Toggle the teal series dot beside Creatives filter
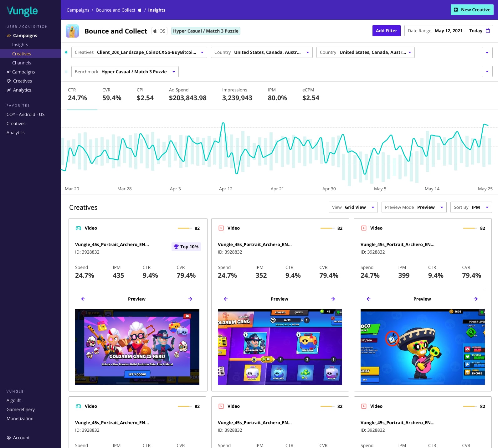This screenshot has height=448, width=498. tap(66, 52)
